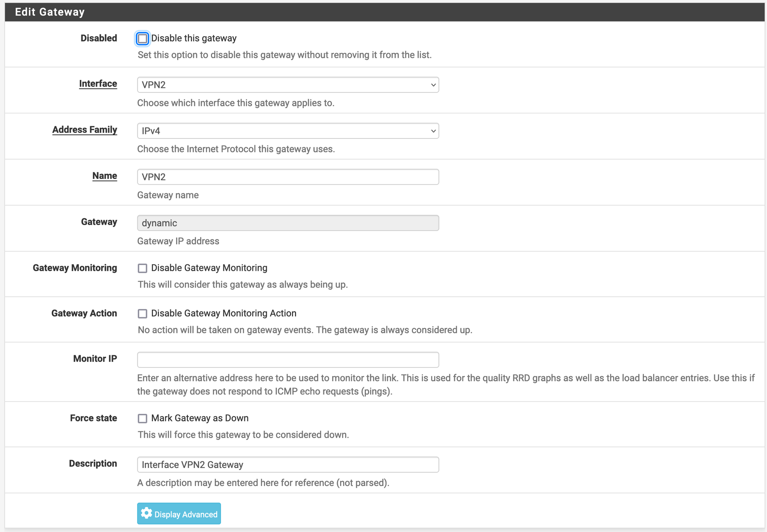Click the underlined Address Family label
The width and height of the screenshot is (767, 532).
(84, 130)
